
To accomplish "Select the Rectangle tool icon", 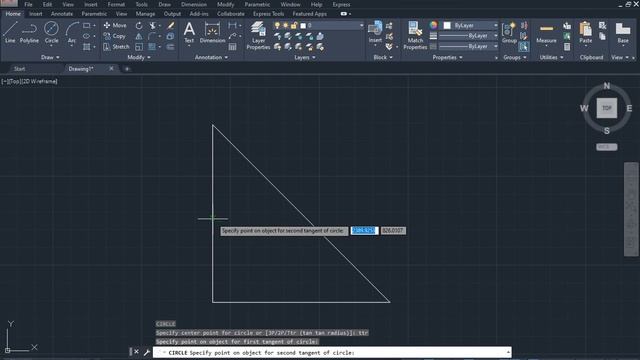I will click(86, 25).
